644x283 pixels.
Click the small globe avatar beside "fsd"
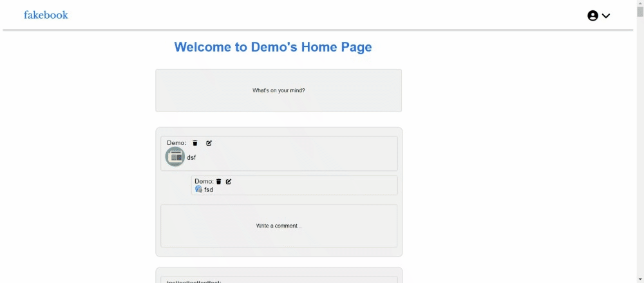click(x=199, y=190)
